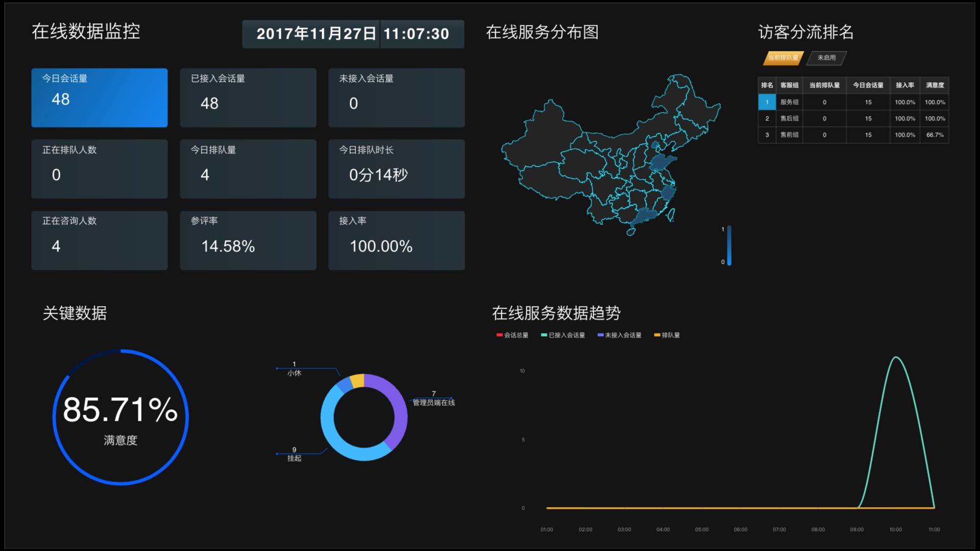The height and width of the screenshot is (551, 980).
Task: Click the map color range slider bar
Action: pos(729,245)
